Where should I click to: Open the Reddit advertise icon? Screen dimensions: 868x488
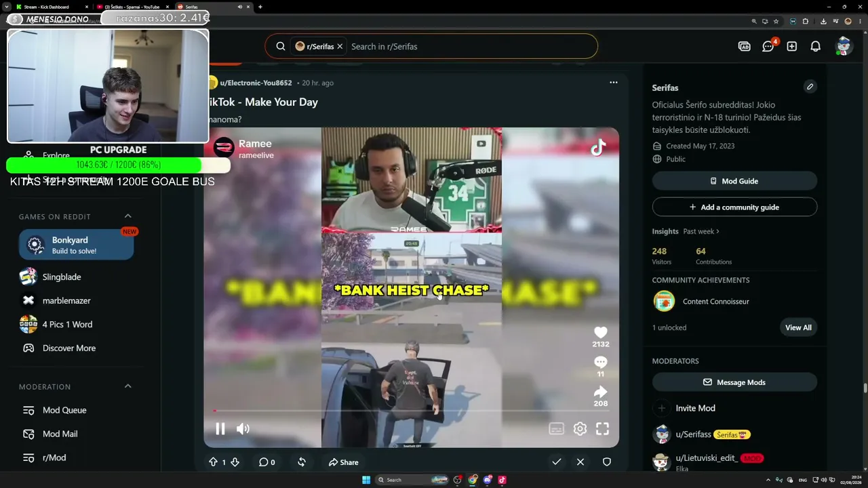coord(744,46)
